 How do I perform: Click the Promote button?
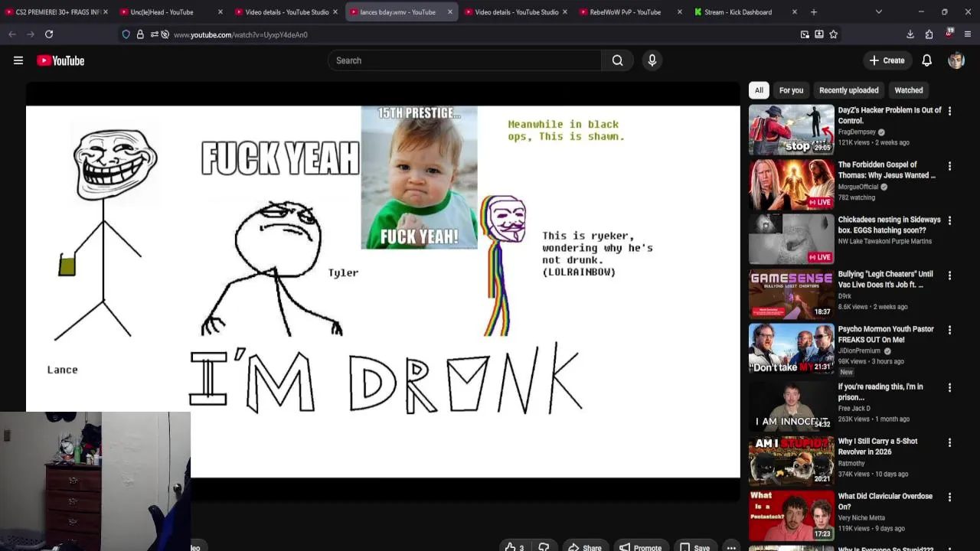tap(640, 546)
